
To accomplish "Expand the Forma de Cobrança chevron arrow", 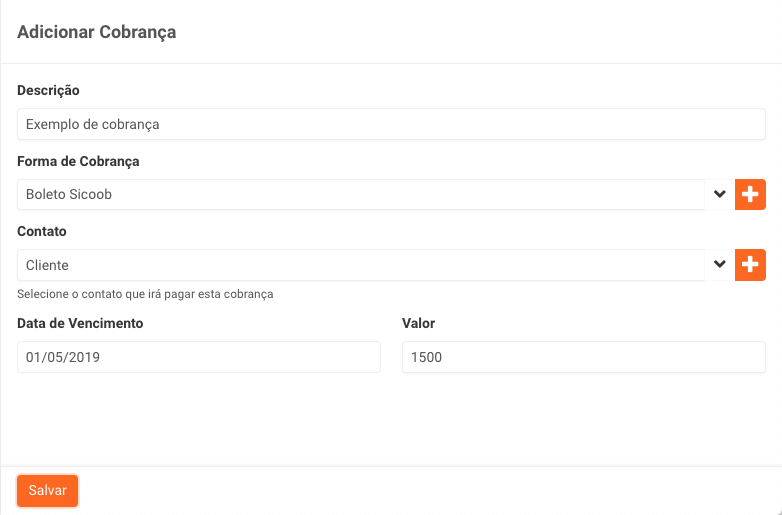I will pos(719,195).
